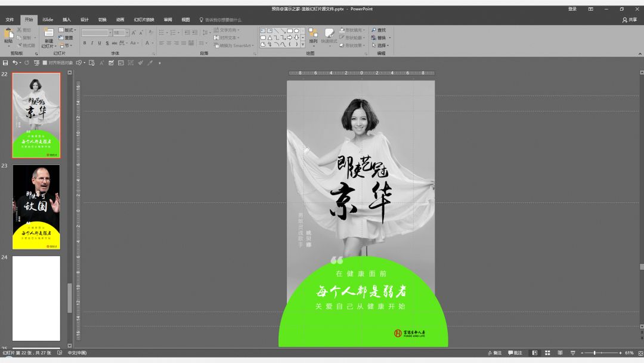
Task: Switch to the iSlide tab
Action: coord(48,20)
